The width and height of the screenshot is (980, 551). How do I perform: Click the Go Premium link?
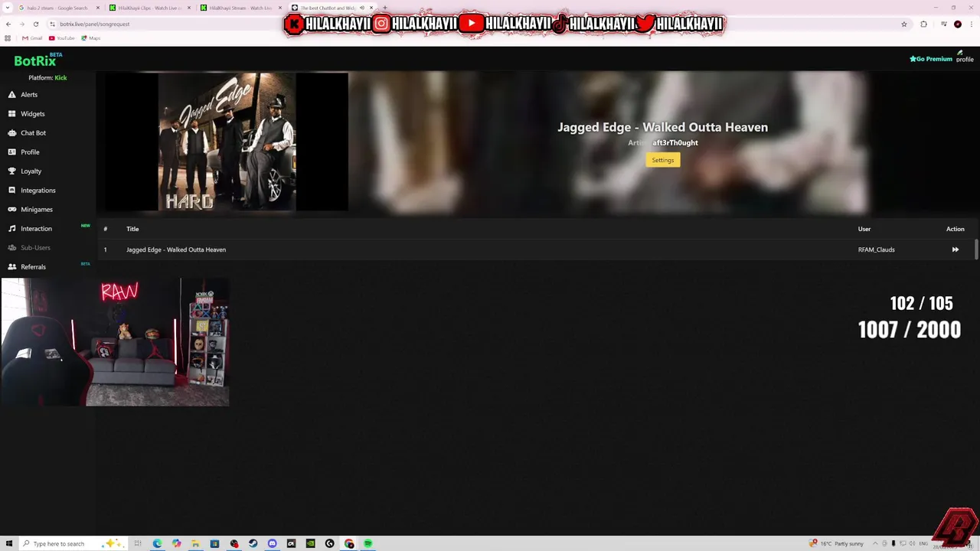(x=931, y=59)
